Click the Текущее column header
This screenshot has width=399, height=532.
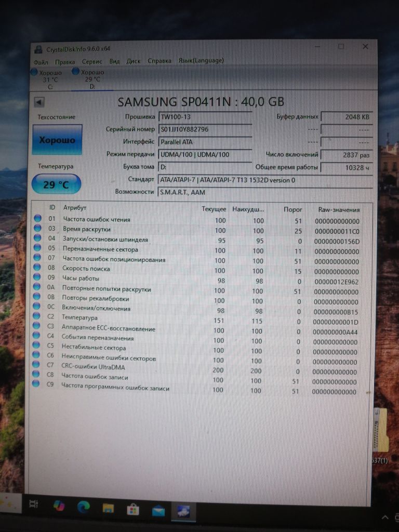click(x=214, y=209)
